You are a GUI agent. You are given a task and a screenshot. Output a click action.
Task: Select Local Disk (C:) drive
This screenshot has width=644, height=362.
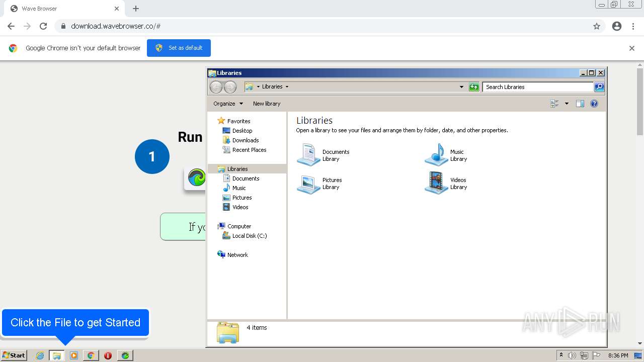pos(250,236)
